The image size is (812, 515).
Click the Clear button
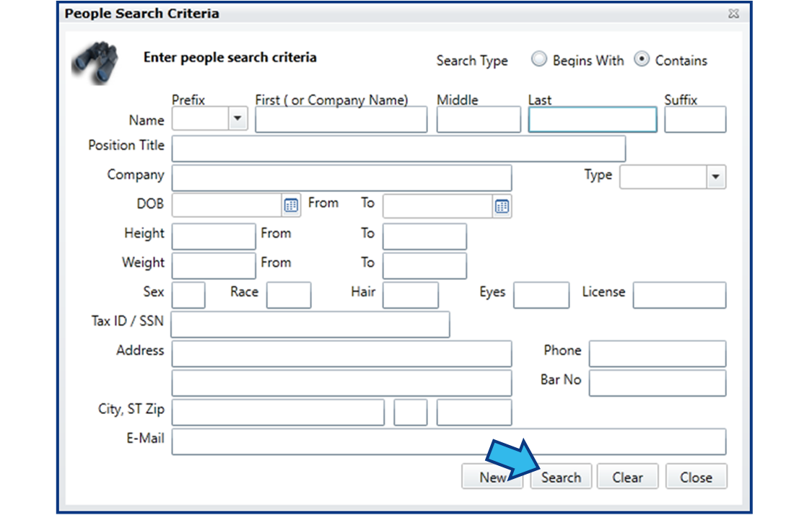[x=628, y=477]
